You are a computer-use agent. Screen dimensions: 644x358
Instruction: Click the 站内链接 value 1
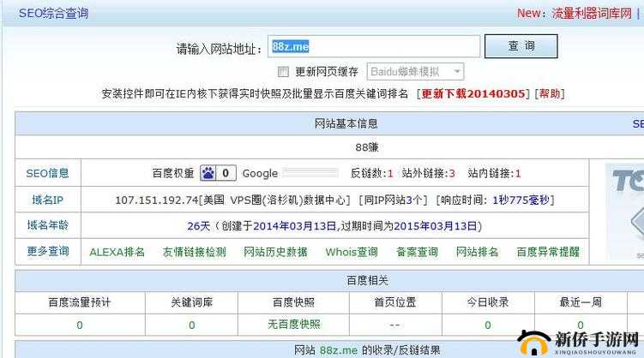(x=518, y=174)
